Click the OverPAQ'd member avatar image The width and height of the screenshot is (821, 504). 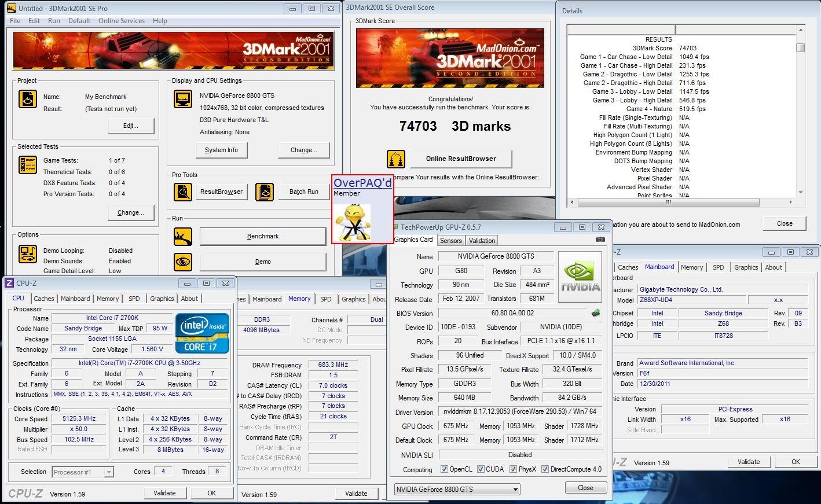point(352,222)
